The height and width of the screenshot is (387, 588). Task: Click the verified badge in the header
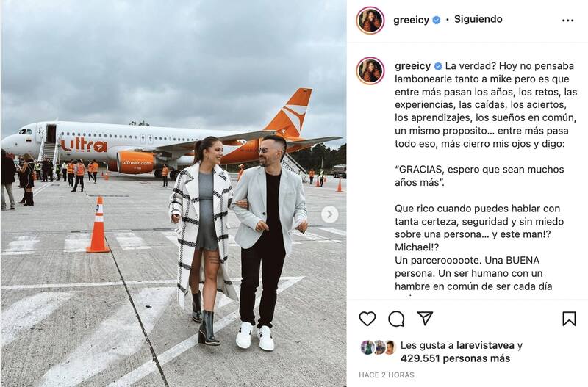(x=436, y=20)
